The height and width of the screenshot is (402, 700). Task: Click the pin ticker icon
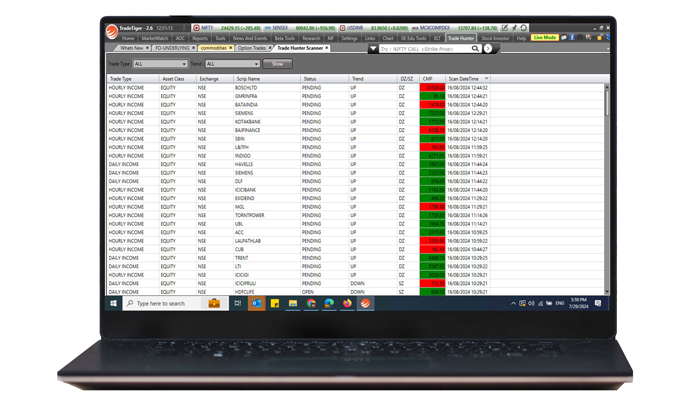click(x=514, y=28)
